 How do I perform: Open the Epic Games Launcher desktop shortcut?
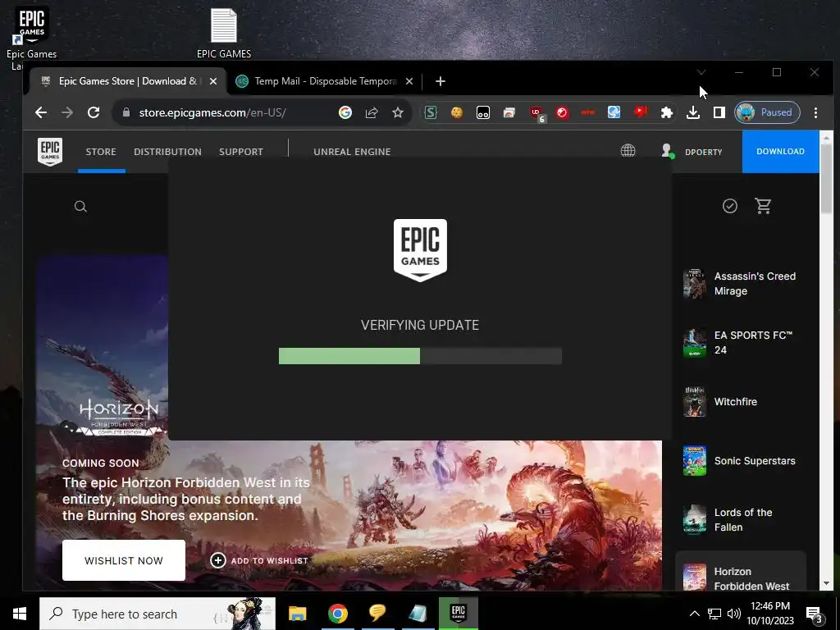(x=31, y=38)
